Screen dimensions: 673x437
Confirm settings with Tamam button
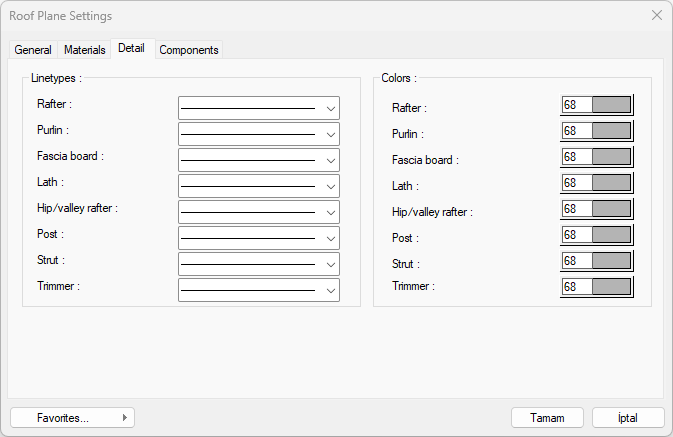(x=547, y=418)
